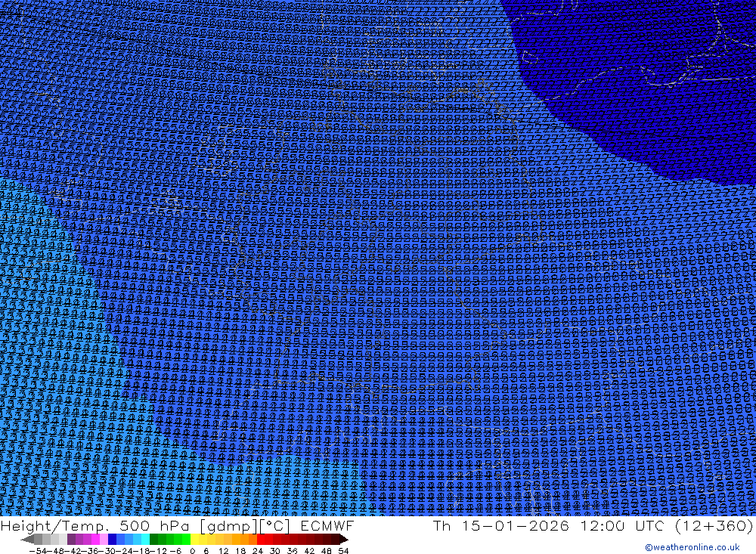This screenshot has height=554, width=756.
Task: Click the gray left arrow end of legend
Action: click(x=27, y=539)
